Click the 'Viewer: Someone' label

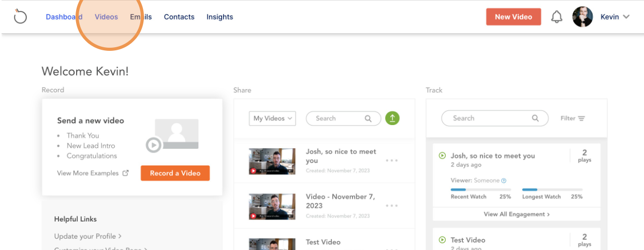point(475,180)
